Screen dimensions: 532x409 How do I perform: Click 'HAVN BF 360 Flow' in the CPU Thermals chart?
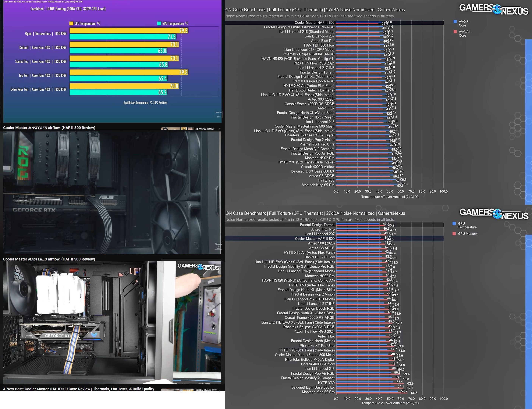tap(319, 45)
